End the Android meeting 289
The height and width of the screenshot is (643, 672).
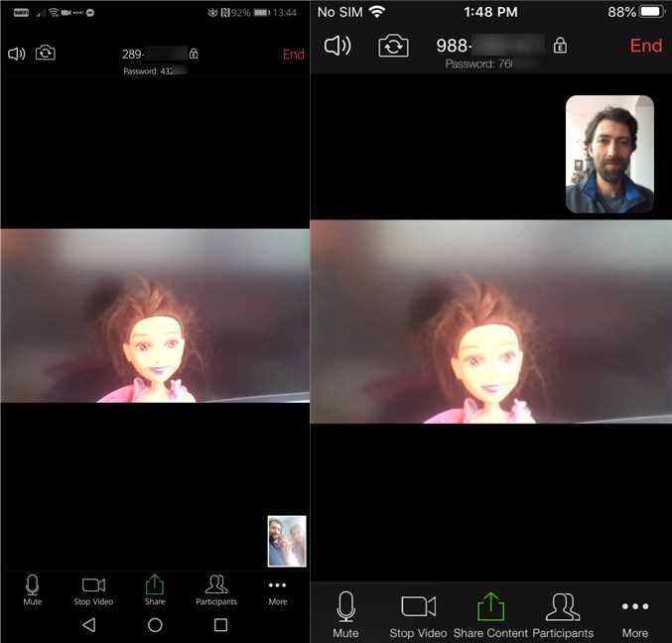294,55
